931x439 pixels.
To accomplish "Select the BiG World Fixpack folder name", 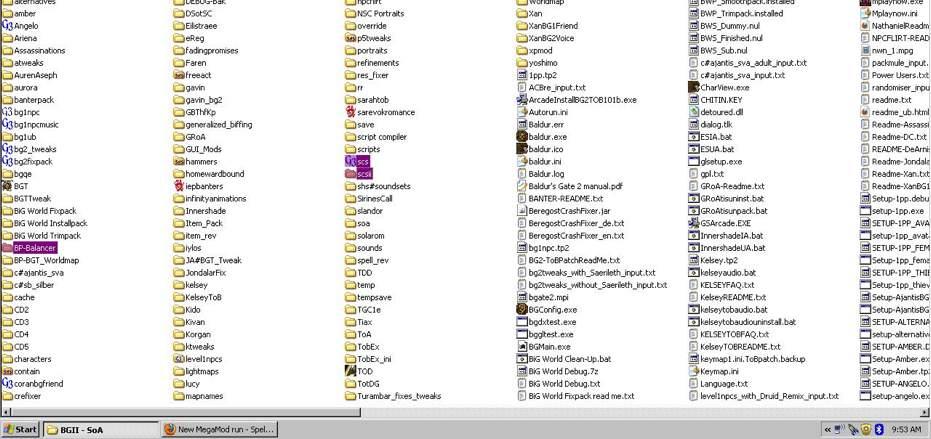I will tap(45, 211).
